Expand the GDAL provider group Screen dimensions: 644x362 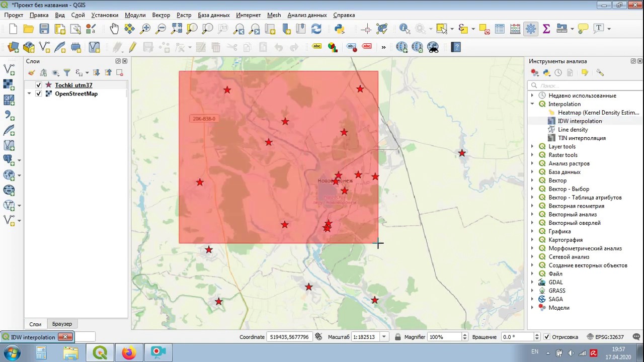tap(532, 282)
